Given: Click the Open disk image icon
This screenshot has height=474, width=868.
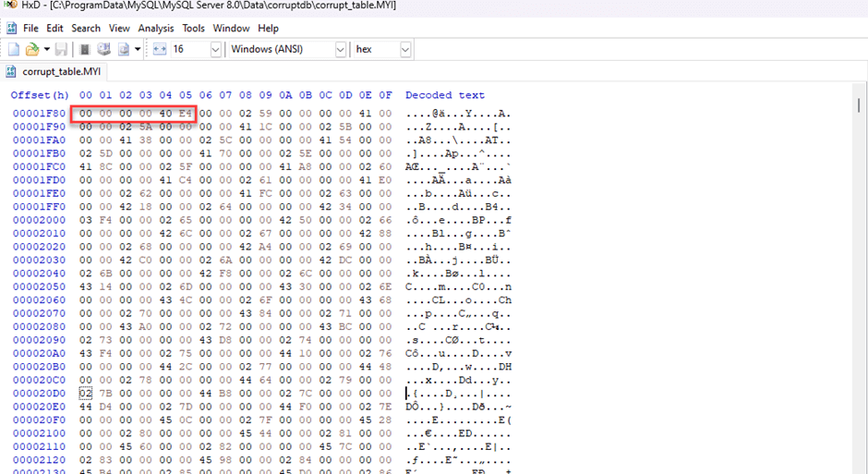Looking at the screenshot, I should coord(124,49).
